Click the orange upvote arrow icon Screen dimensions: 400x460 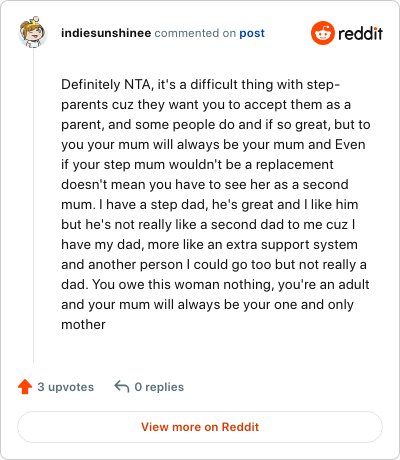[25, 387]
